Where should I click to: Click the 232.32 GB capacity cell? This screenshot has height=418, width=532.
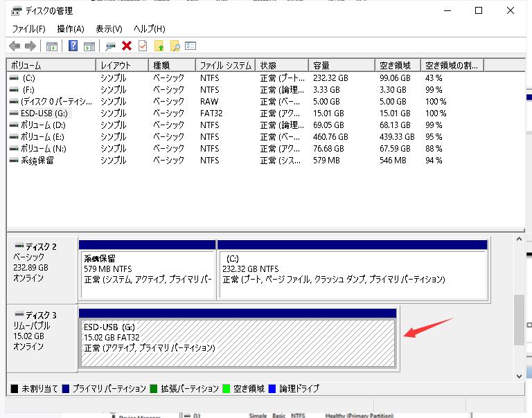330,78
